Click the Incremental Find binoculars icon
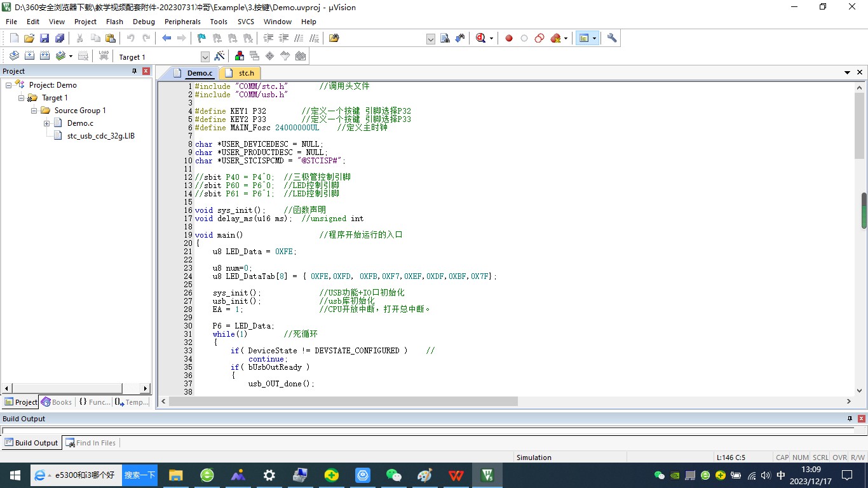This screenshot has height=488, width=868. 460,38
